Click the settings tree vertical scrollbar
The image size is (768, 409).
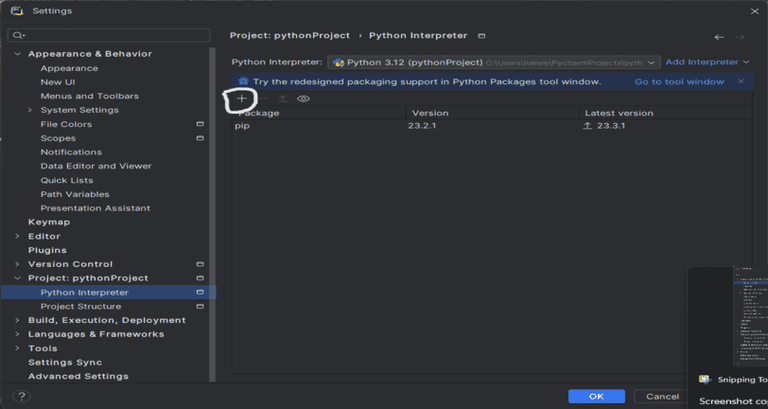point(212,214)
